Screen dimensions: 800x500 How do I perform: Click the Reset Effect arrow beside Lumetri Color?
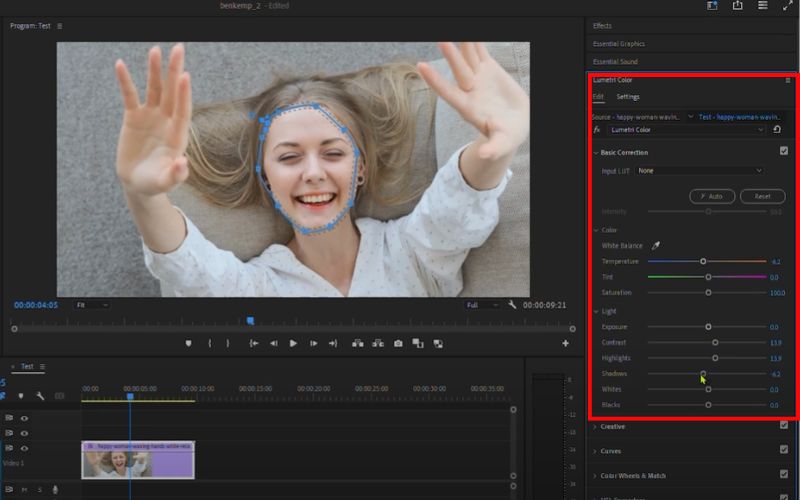point(777,129)
